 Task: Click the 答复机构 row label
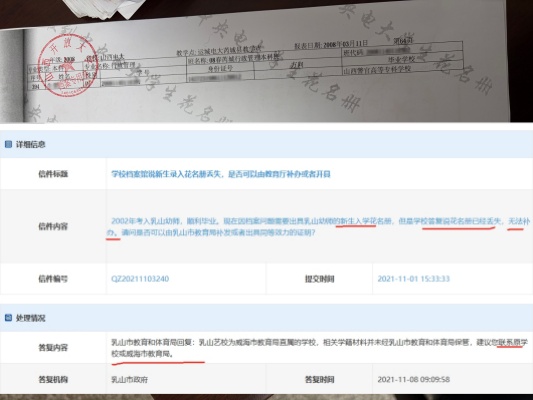[x=53, y=379]
